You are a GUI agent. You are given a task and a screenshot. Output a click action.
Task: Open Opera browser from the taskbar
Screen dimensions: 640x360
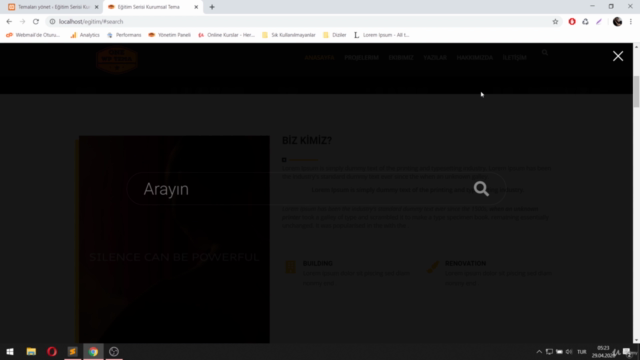52,351
